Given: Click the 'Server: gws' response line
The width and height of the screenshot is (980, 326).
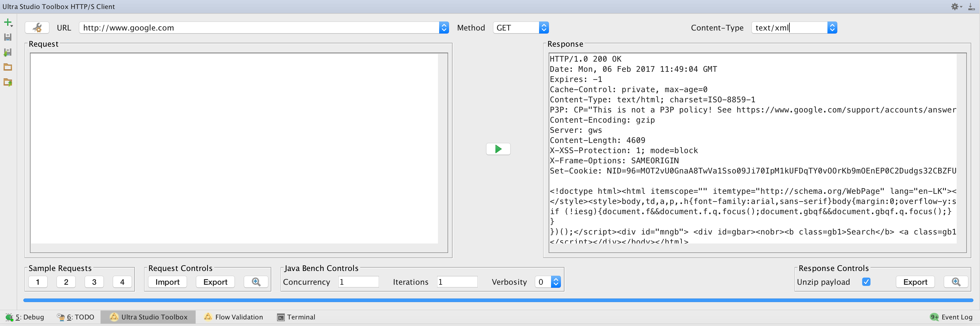Looking at the screenshot, I should click(576, 130).
